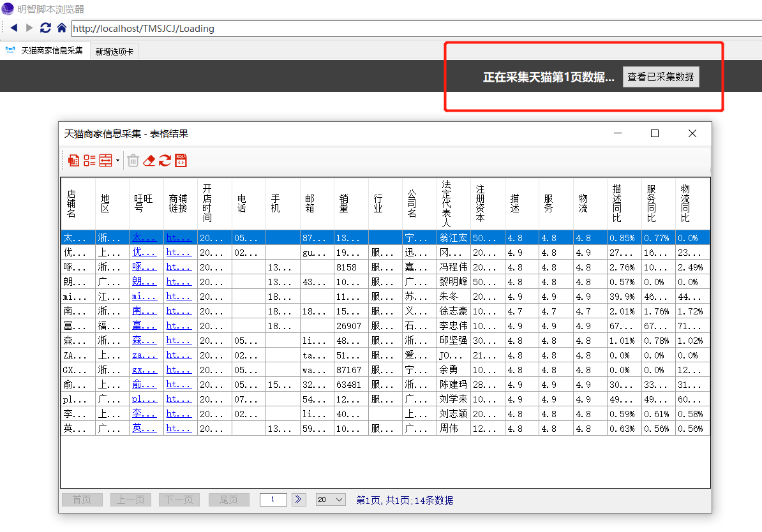Viewport: 762px width, 532px height.
Task: Click the sales cell showing 63481
Action: point(352,384)
